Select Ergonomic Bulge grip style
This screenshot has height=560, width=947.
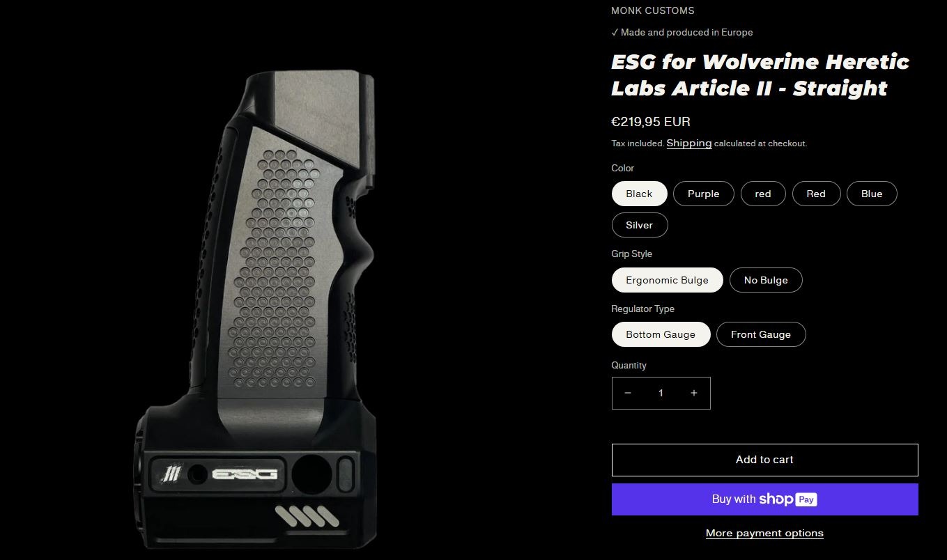667,280
